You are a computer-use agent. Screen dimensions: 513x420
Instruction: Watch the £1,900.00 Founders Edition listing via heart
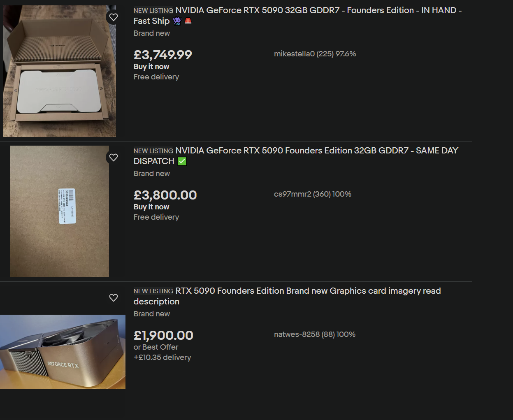tap(114, 298)
